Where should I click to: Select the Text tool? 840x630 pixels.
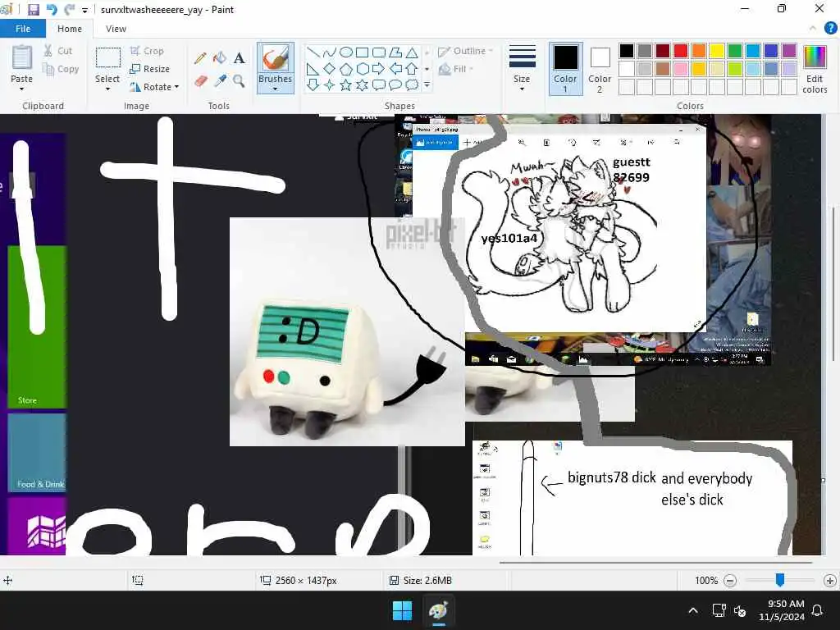[239, 58]
